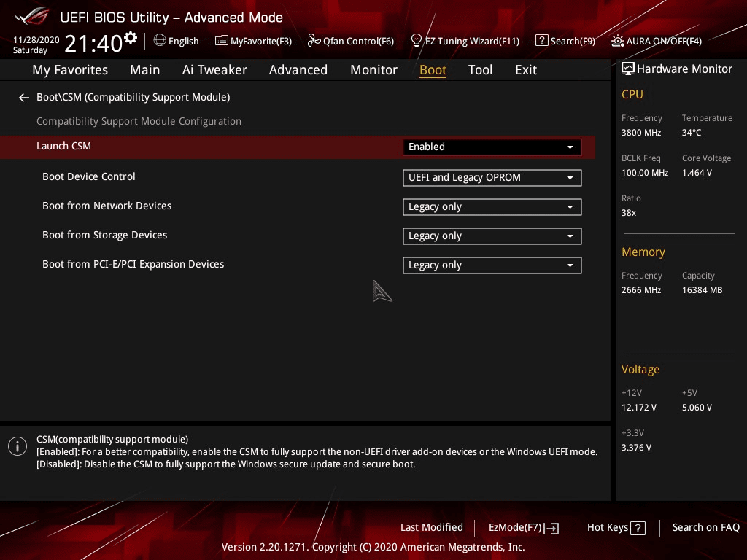Click the MyFavorite list icon
The height and width of the screenshot is (560, 747).
(x=222, y=41)
